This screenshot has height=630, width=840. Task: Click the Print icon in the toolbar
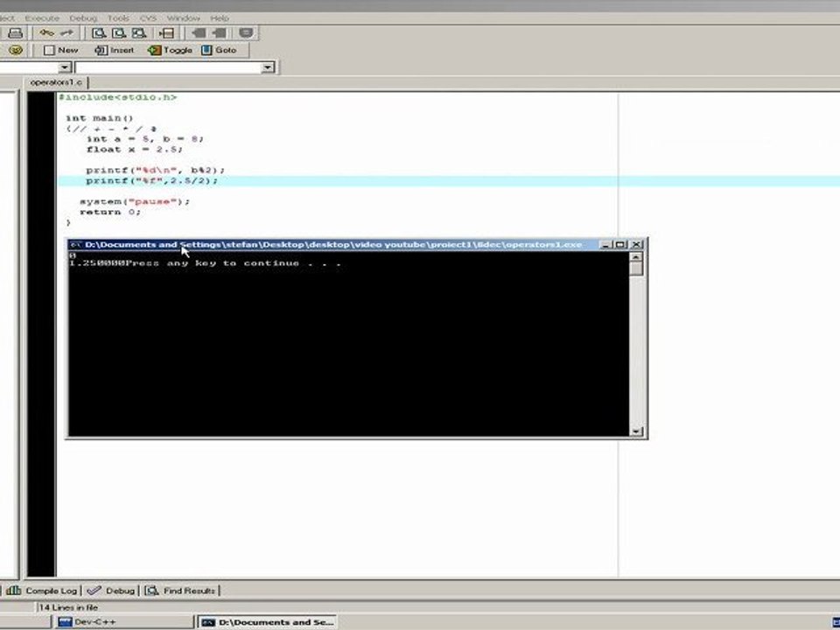pos(15,33)
